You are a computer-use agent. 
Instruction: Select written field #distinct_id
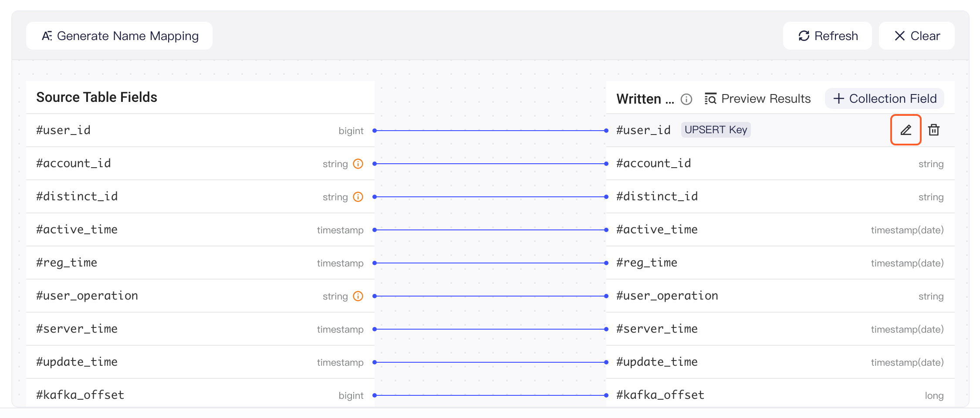[x=781, y=196]
